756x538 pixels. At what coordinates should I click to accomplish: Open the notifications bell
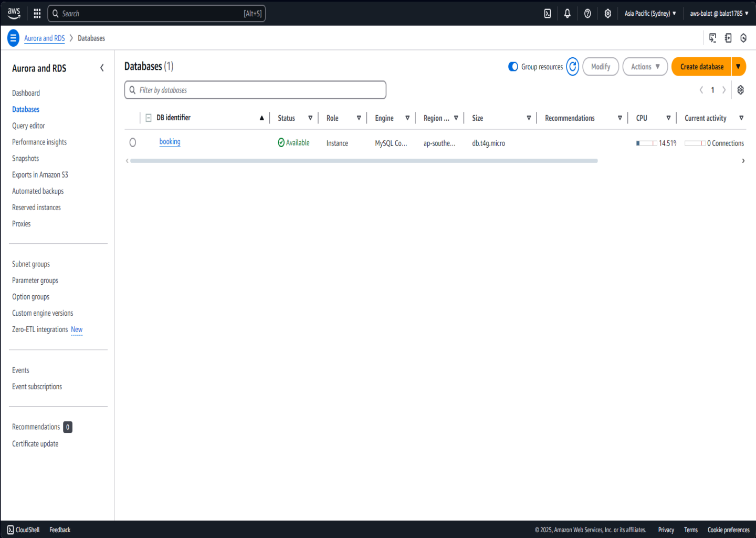pyautogui.click(x=568, y=14)
